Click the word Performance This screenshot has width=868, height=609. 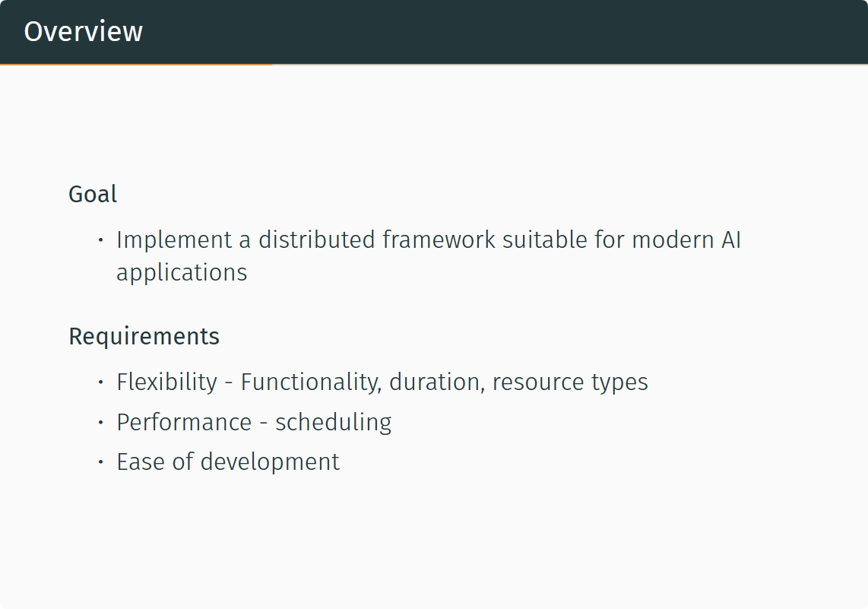point(184,422)
